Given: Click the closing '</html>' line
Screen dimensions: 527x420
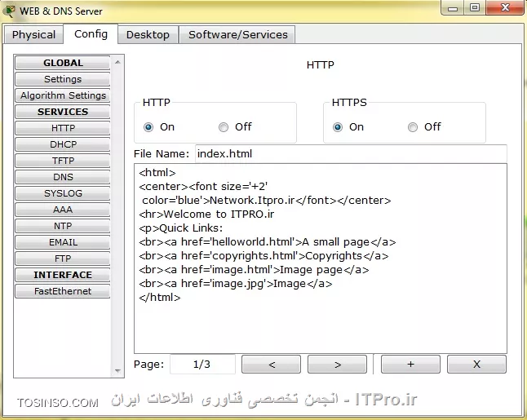Looking at the screenshot, I should coord(160,298).
